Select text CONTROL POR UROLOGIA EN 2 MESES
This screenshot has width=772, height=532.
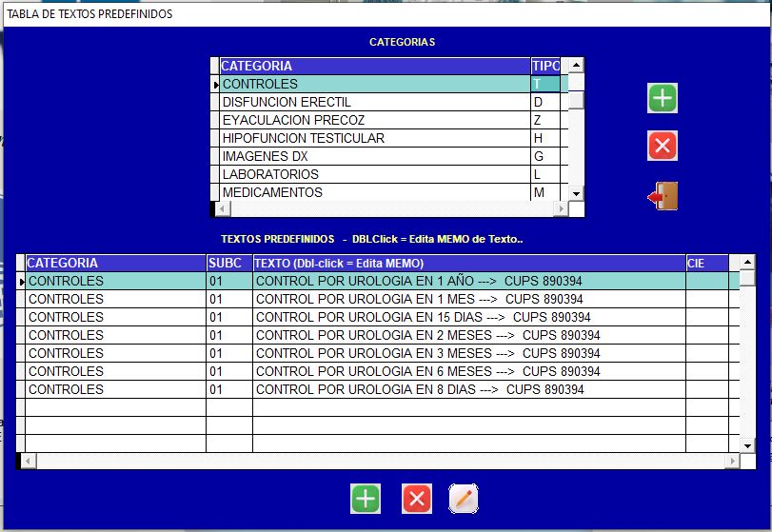click(469, 335)
